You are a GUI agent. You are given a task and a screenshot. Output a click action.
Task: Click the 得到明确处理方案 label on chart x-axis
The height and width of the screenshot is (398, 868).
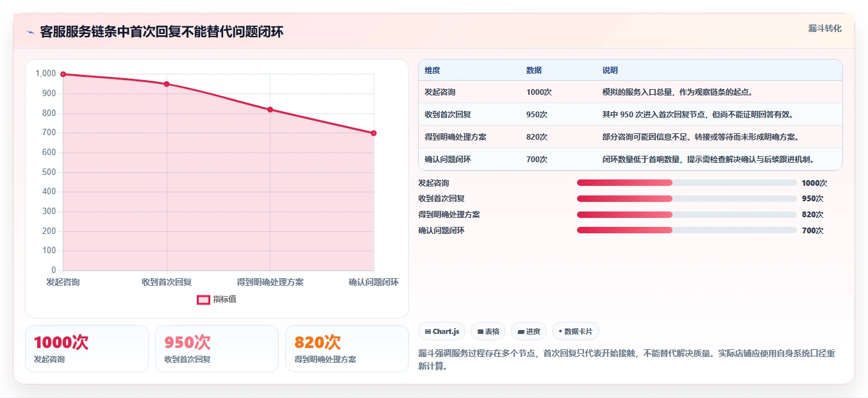(x=270, y=282)
